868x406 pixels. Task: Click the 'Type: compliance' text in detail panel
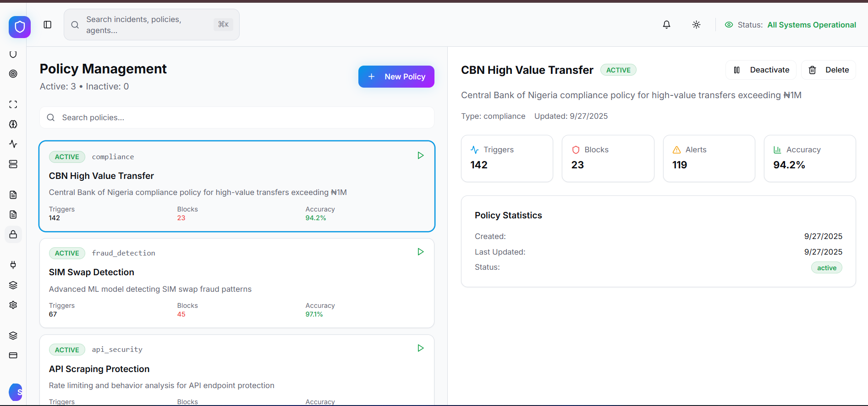click(x=493, y=117)
